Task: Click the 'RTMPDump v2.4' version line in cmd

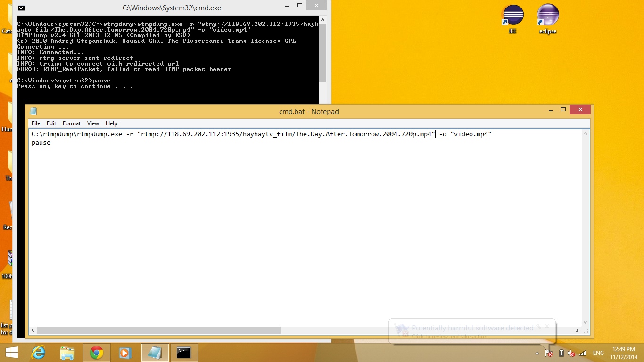Action: pyautogui.click(x=104, y=35)
